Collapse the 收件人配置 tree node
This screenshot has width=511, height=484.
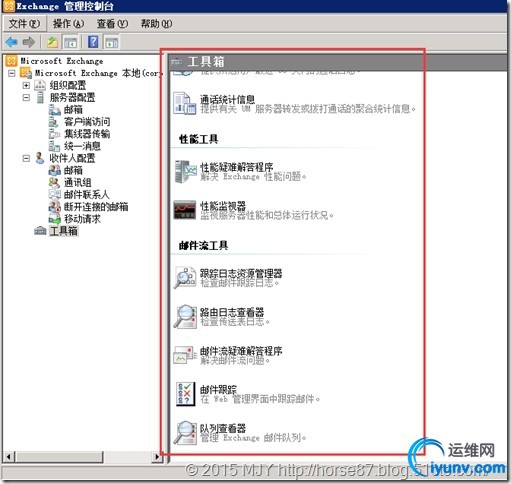coord(26,158)
